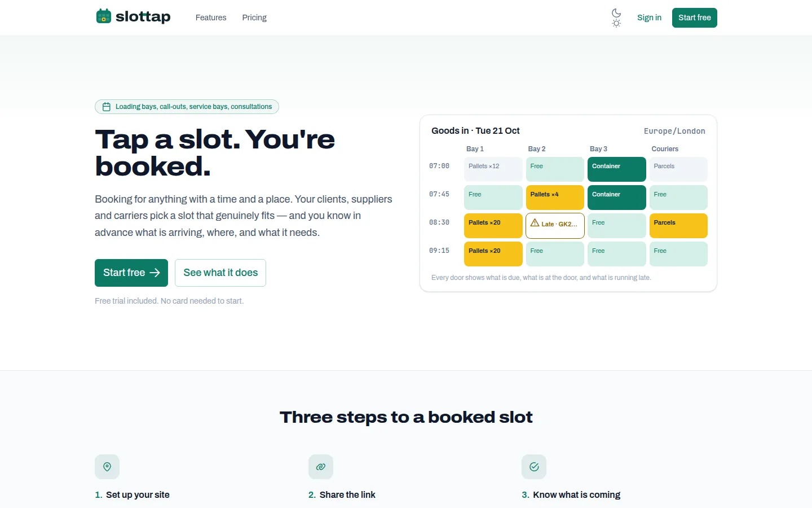812x508 pixels.
Task: Click the 08:30 time label
Action: coord(439,222)
